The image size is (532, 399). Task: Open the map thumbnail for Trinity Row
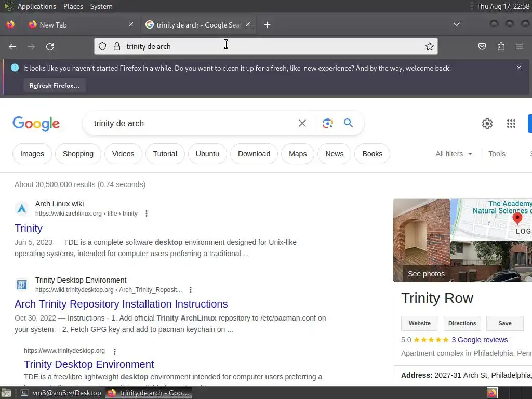[x=491, y=220]
